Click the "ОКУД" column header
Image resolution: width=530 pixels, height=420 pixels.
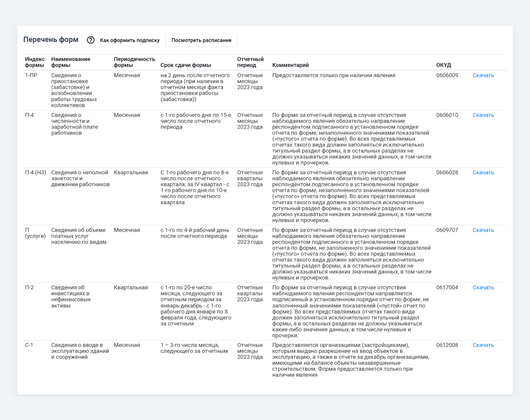443,65
